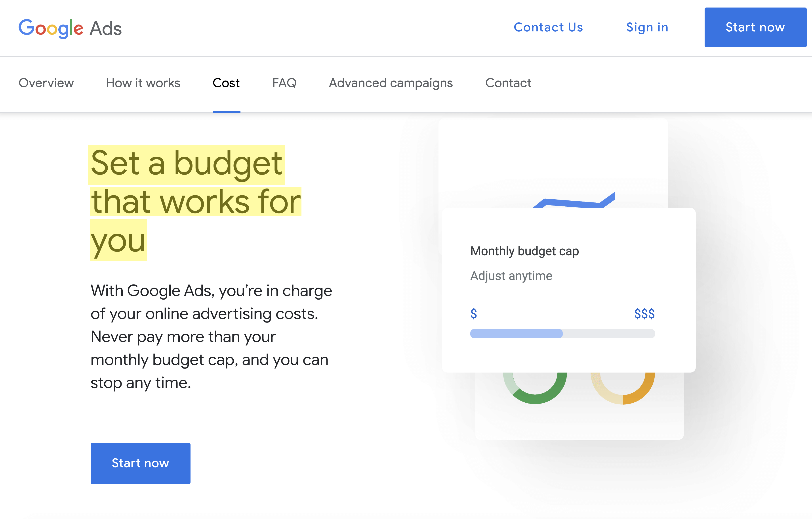The height and width of the screenshot is (519, 812).
Task: Navigate to the Contact section
Action: (508, 83)
